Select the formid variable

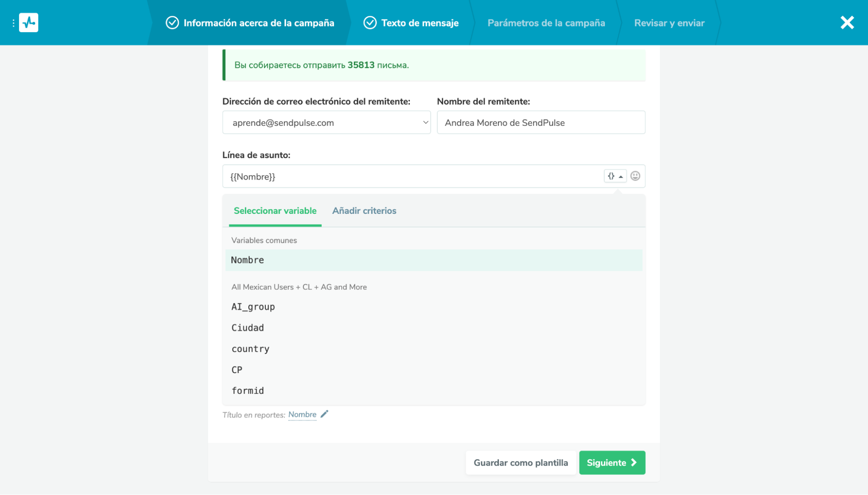[x=434, y=391]
